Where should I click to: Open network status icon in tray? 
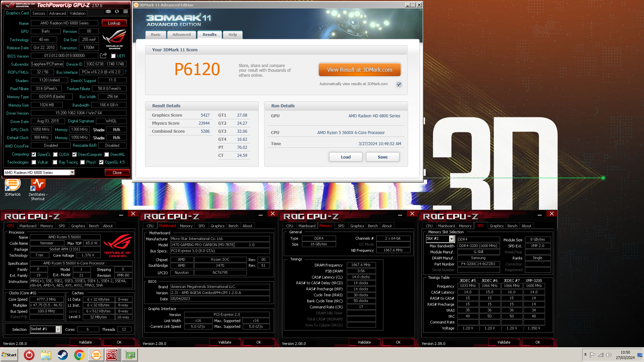[x=601, y=355]
